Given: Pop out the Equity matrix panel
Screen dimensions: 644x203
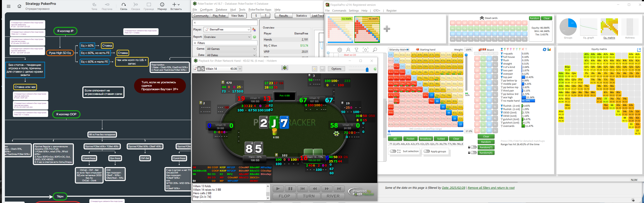Looking at the screenshot, I should pyautogui.click(x=639, y=50).
